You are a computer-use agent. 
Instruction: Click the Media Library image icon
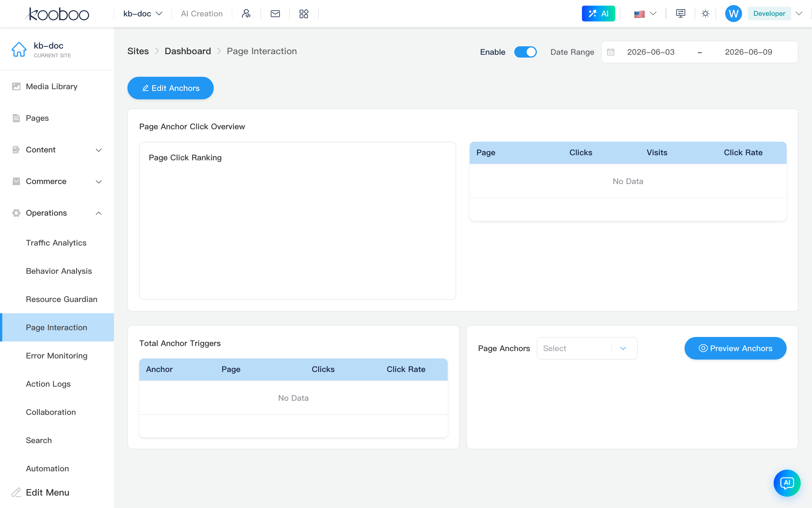point(16,86)
